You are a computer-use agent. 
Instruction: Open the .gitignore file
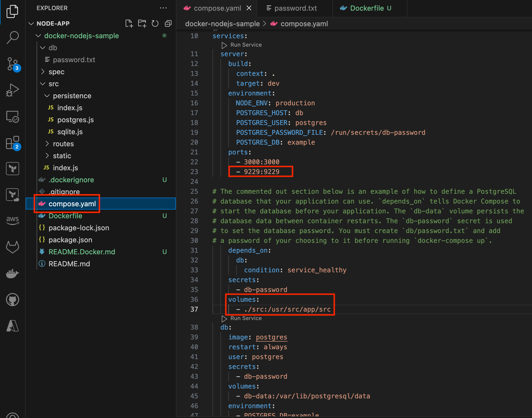pyautogui.click(x=101, y=192)
